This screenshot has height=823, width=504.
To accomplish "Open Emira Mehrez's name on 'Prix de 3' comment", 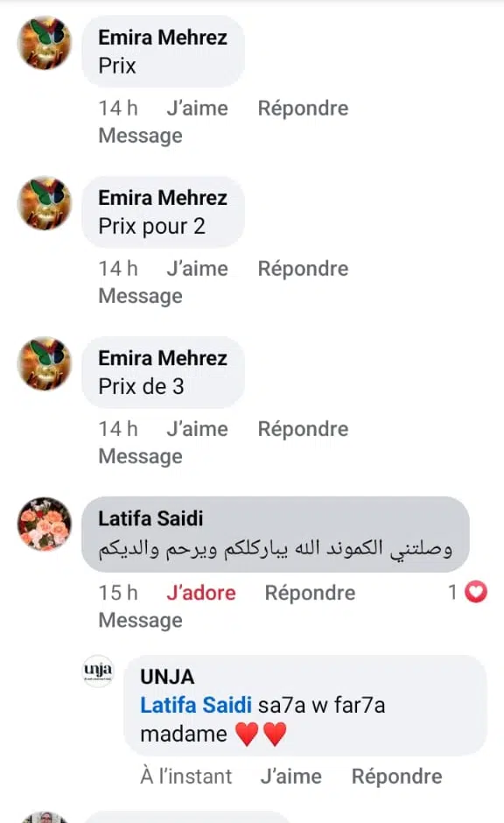I will click(163, 358).
